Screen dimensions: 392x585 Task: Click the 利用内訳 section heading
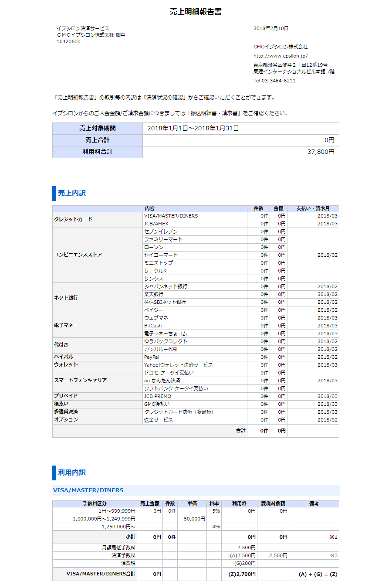[72, 473]
